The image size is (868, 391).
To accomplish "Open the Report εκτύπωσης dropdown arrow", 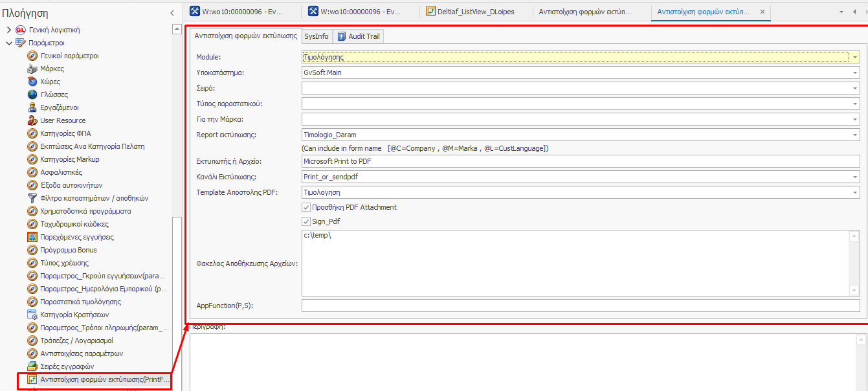I will [855, 135].
